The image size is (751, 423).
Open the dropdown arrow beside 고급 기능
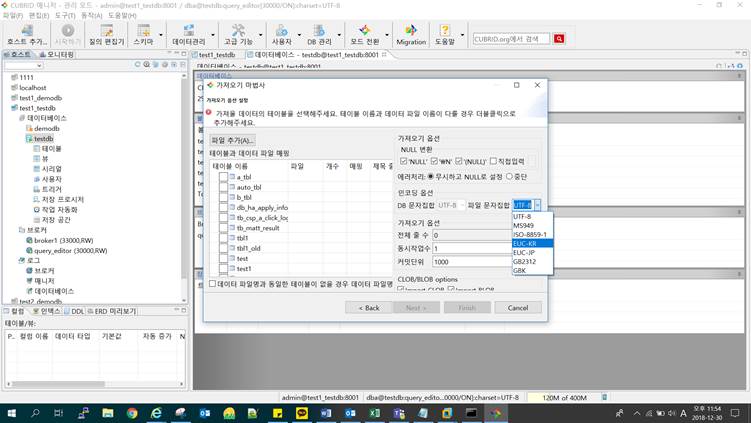261,35
